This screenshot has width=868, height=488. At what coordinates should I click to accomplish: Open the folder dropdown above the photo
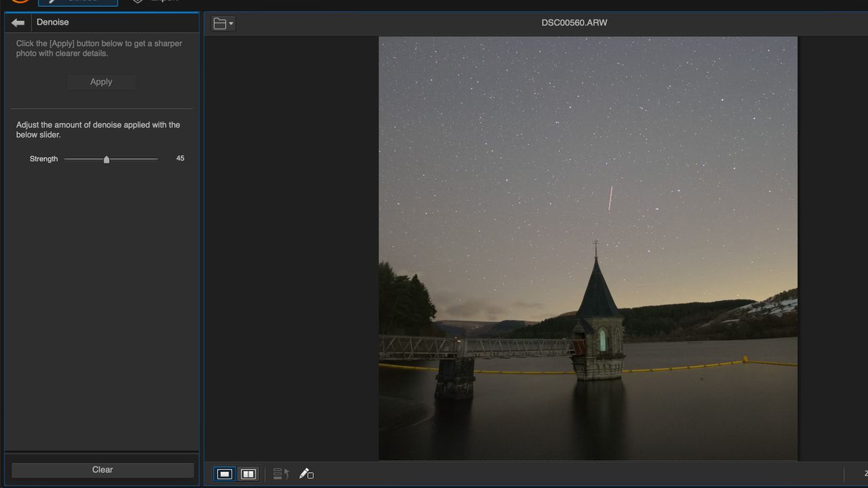coord(223,24)
